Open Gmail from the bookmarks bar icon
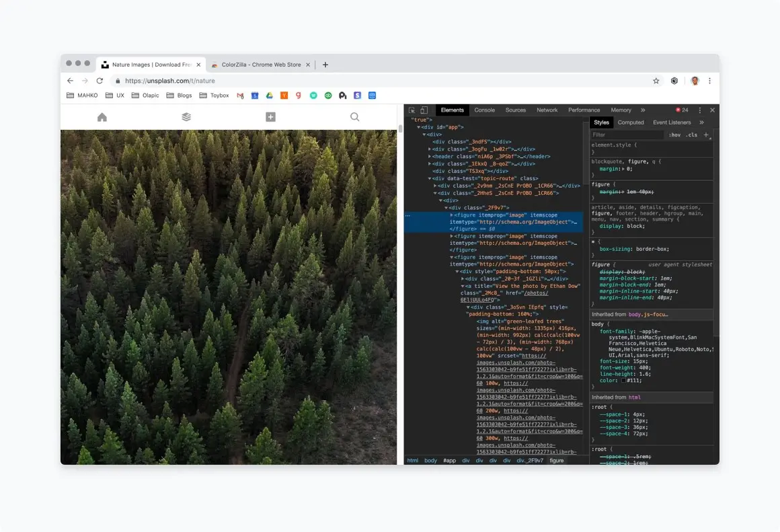The width and height of the screenshot is (780, 532). point(239,95)
